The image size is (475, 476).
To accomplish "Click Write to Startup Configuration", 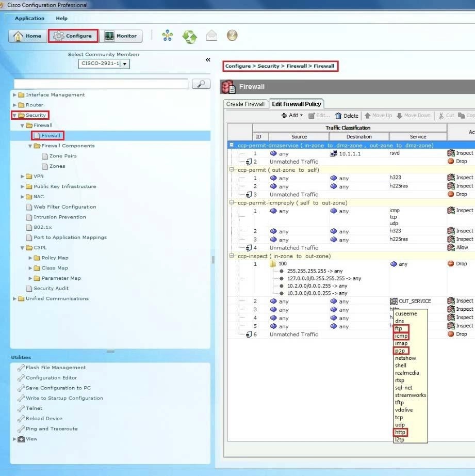I will [64, 398].
